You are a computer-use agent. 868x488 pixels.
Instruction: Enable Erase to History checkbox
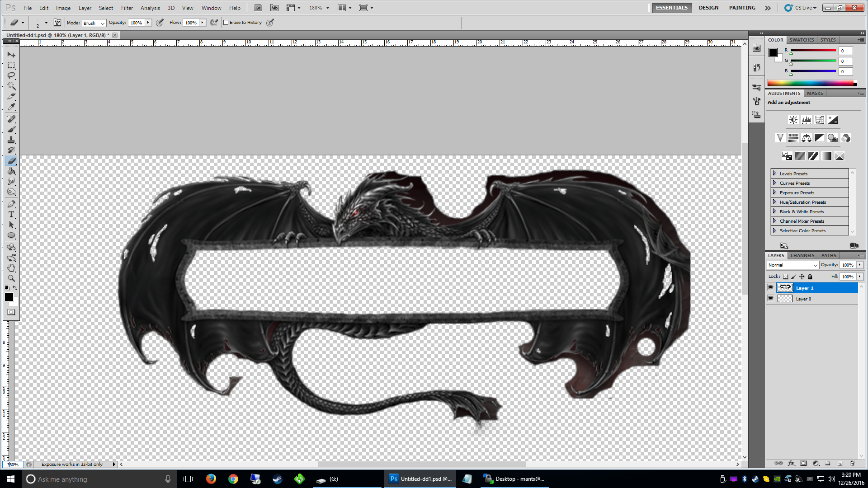pos(226,23)
